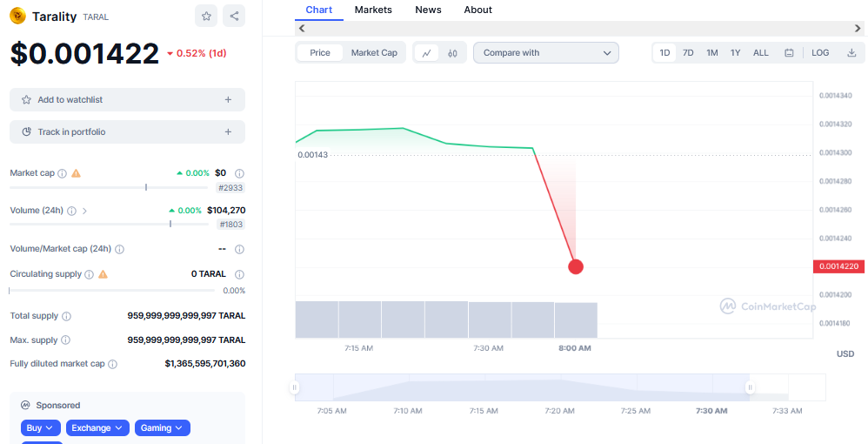The width and height of the screenshot is (868, 444).
Task: Open the share button
Action: click(x=234, y=16)
